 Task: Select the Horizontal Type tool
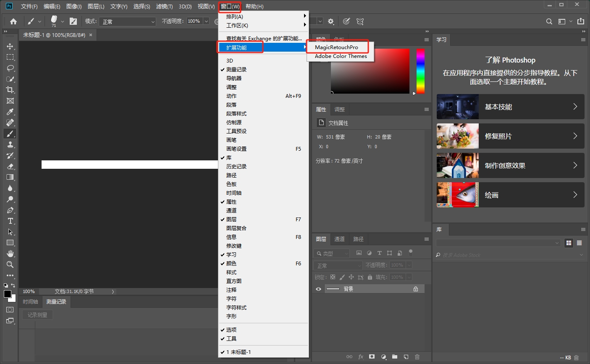(x=10, y=221)
